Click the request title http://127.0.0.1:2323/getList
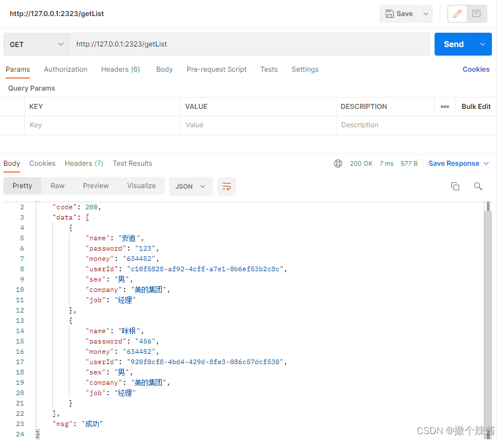Viewport: 504px width, 441px height. tap(57, 14)
